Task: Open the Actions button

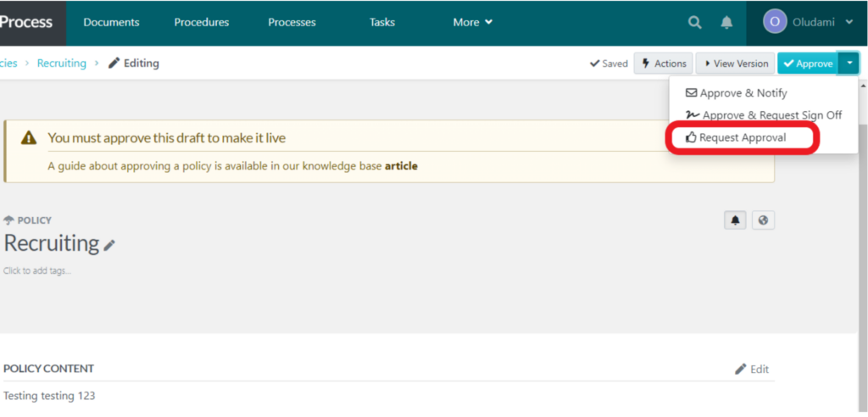Action: coord(663,64)
